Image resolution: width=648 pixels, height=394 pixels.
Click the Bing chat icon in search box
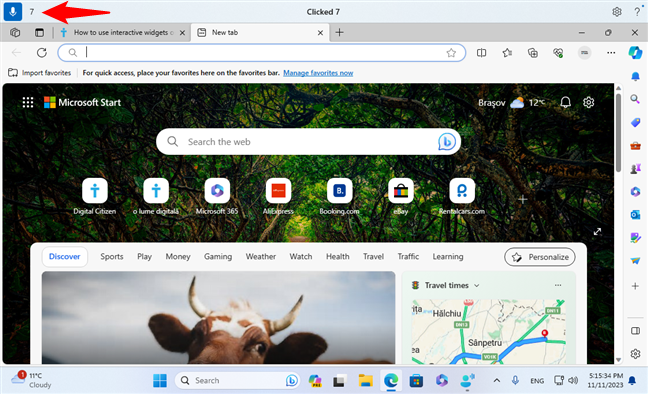(x=446, y=142)
